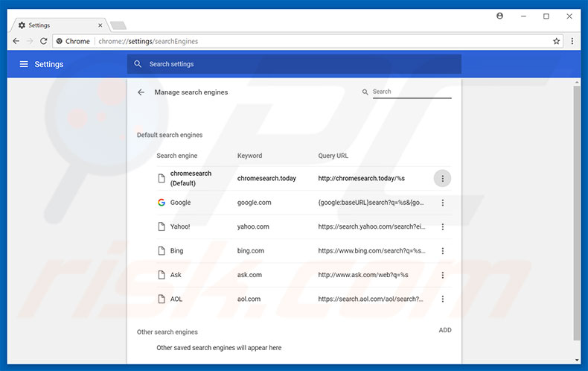
Task: Click the browser forward arrow
Action: (x=30, y=41)
